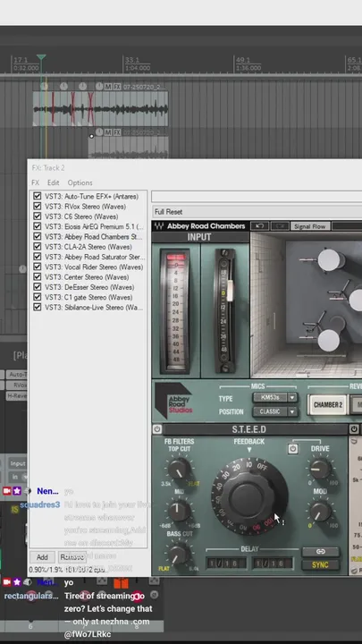Click the Mid filter knob
This screenshot has width=362, height=644.
(179, 511)
